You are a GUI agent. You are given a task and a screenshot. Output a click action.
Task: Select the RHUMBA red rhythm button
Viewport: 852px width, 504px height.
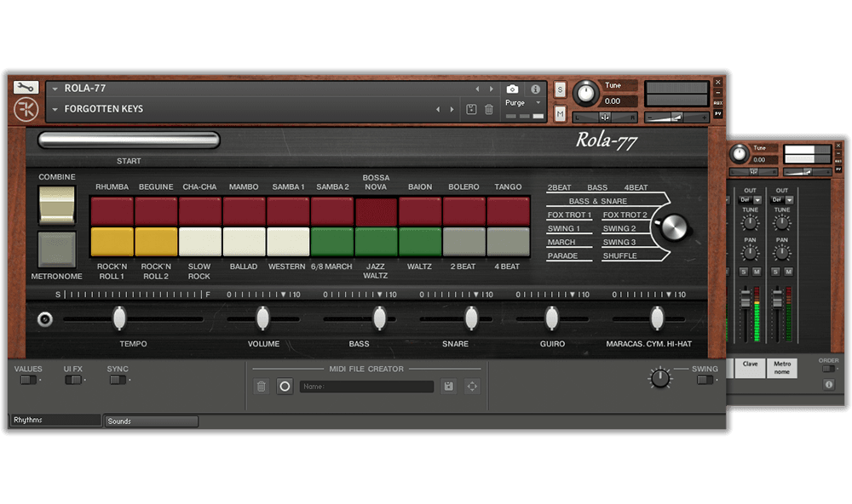click(112, 211)
